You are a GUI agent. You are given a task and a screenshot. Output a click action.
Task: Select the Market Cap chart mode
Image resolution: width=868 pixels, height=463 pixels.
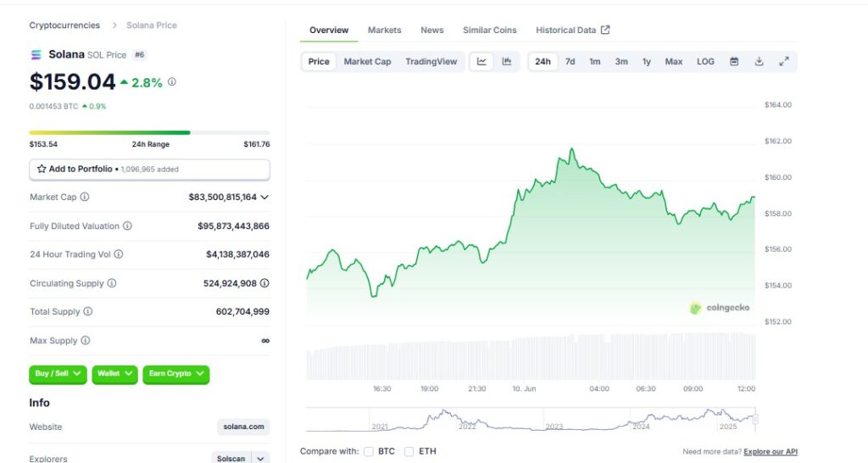click(x=367, y=61)
